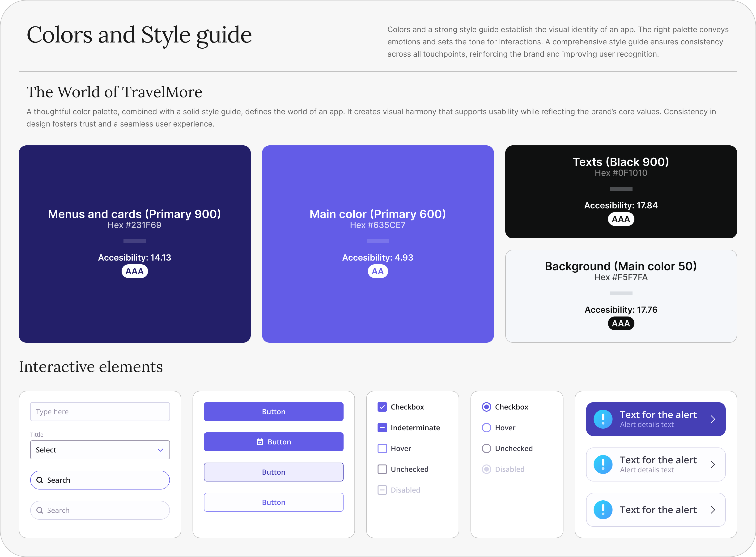Click the Hex #635CE7 text
Screen dimensions: 756x557
coord(378,225)
